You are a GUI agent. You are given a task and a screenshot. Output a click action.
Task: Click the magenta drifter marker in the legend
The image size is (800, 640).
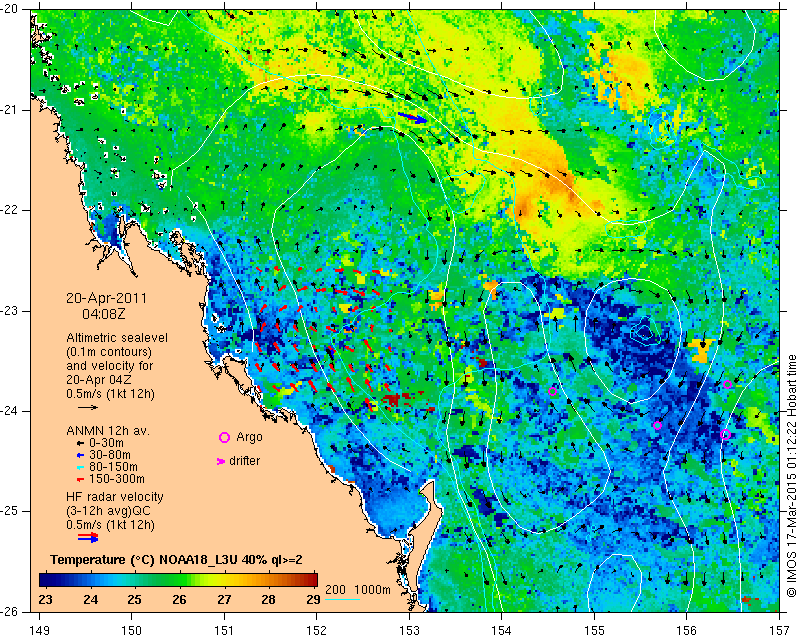[221, 461]
